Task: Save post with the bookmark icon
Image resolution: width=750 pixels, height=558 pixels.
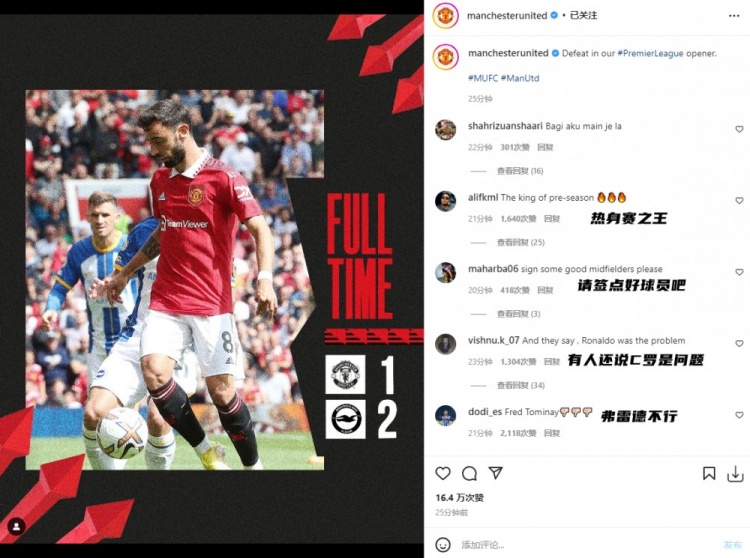Action: (x=709, y=473)
